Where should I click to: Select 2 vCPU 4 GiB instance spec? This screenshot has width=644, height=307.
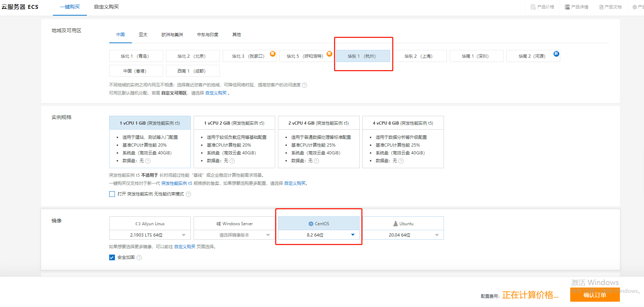319,142
